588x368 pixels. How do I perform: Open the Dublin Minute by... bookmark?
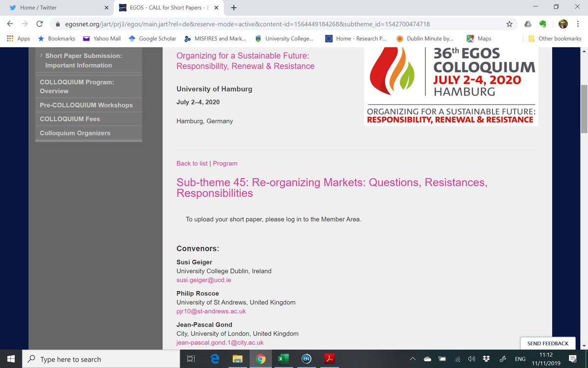tap(425, 38)
